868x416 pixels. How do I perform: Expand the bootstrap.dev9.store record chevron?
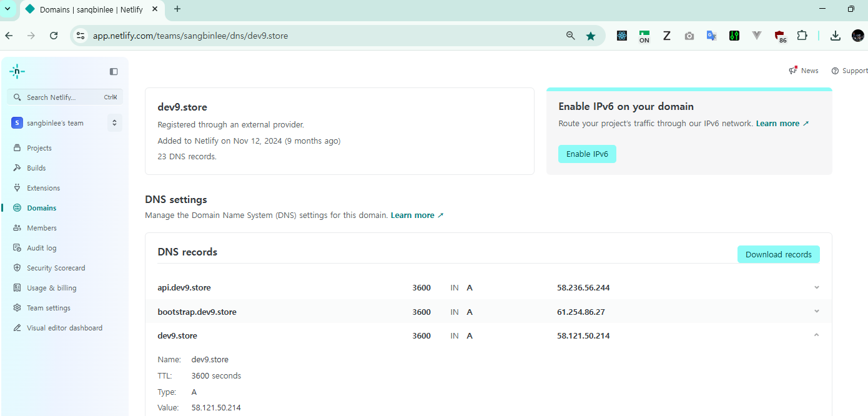817,311
